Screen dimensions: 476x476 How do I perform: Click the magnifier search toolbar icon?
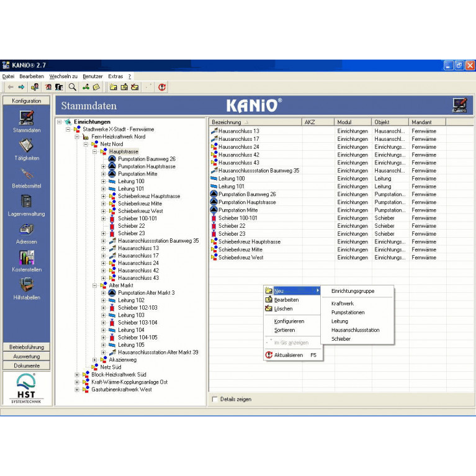point(72,88)
